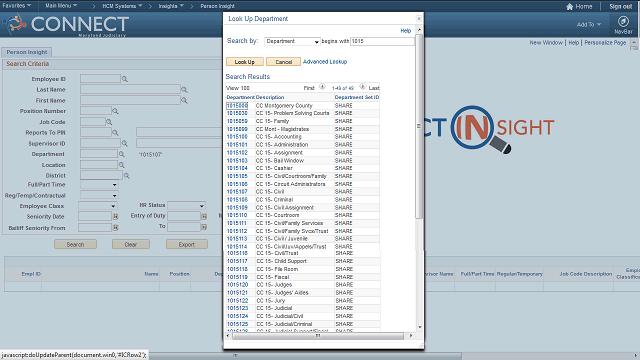Open the Personalize Page link
This screenshot has height=360, width=640.
(x=605, y=42)
